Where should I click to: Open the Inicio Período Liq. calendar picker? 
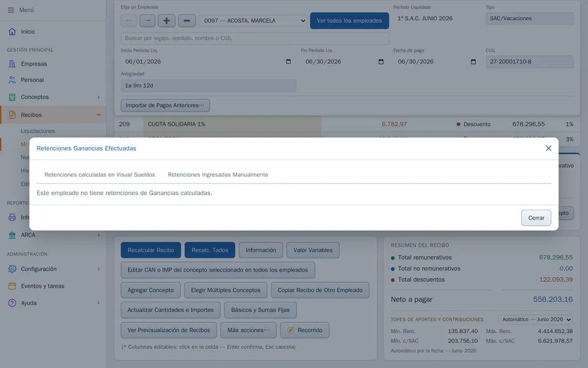(x=288, y=61)
